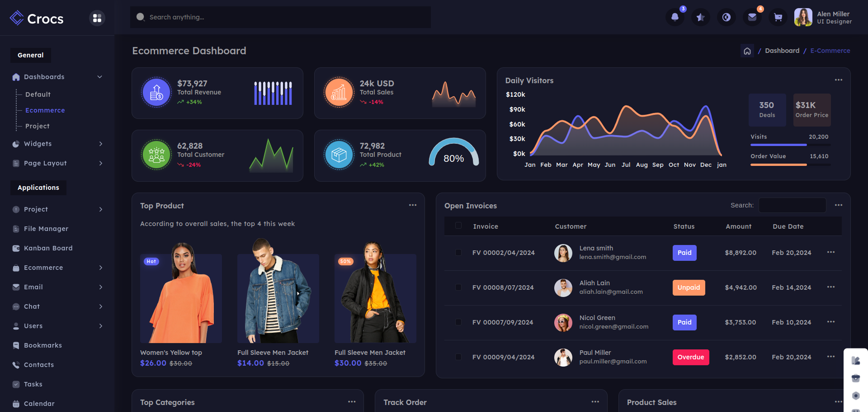Click the home breadcrumb icon
The image size is (868, 412).
[747, 51]
